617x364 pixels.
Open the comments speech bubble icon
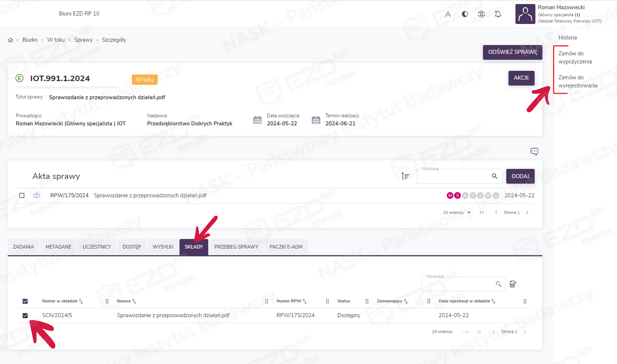point(534,152)
